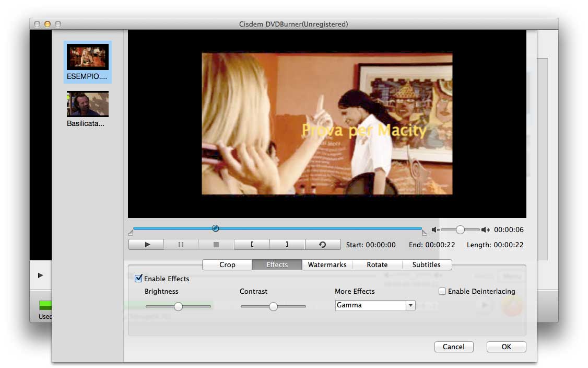This screenshot has height=368, width=588.
Task: Click the volume increase speaker icon
Action: [x=486, y=230]
